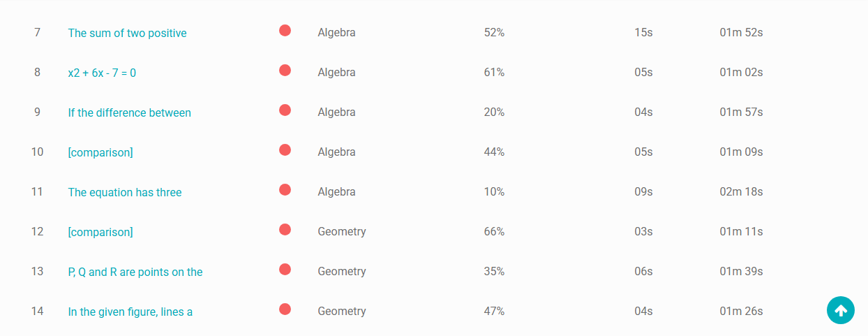Open the [comparison] Algebra question 10
The image size is (868, 336).
(x=100, y=152)
